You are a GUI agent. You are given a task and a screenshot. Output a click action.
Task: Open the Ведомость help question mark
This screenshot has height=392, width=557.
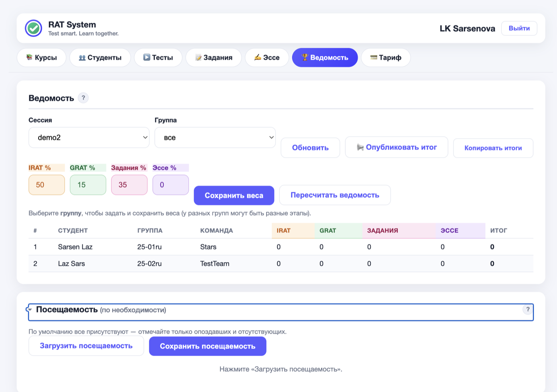pyautogui.click(x=83, y=98)
